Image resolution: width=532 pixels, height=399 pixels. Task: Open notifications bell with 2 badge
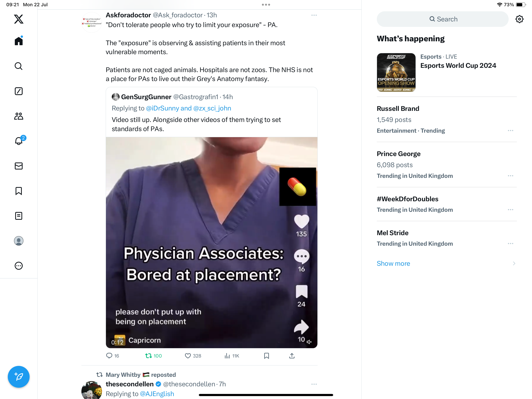click(x=18, y=141)
